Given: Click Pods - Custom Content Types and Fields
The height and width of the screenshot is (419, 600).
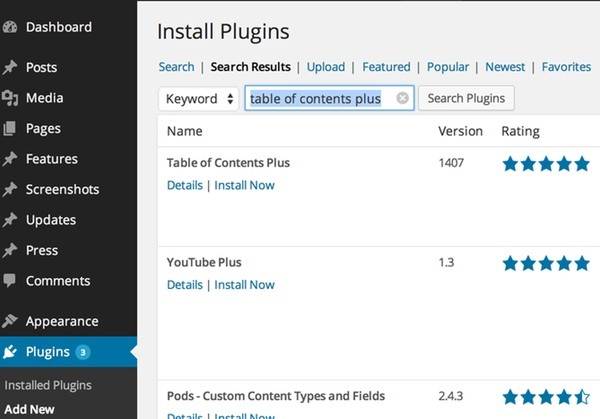Looking at the screenshot, I should (x=276, y=396).
